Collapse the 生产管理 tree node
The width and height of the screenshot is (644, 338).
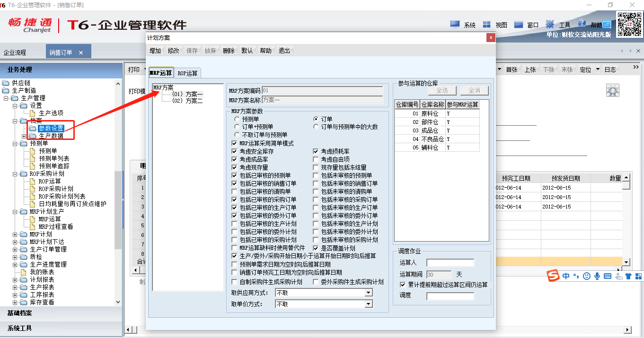6,98
